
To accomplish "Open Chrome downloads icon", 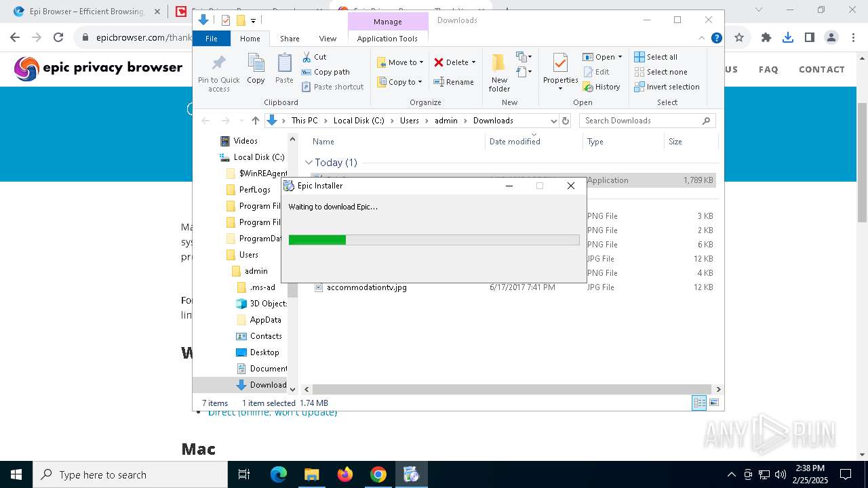I will click(788, 38).
